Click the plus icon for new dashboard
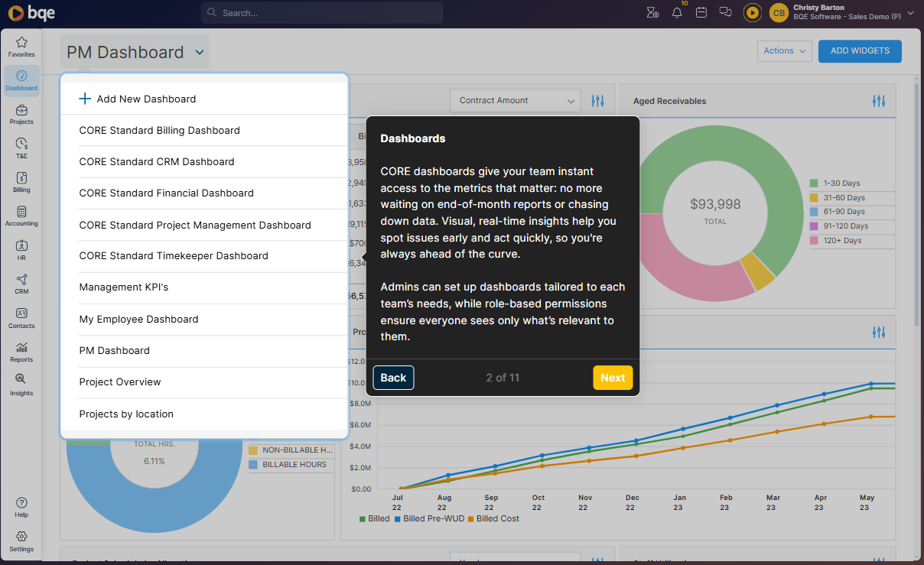The height and width of the screenshot is (565, 924). pyautogui.click(x=85, y=99)
